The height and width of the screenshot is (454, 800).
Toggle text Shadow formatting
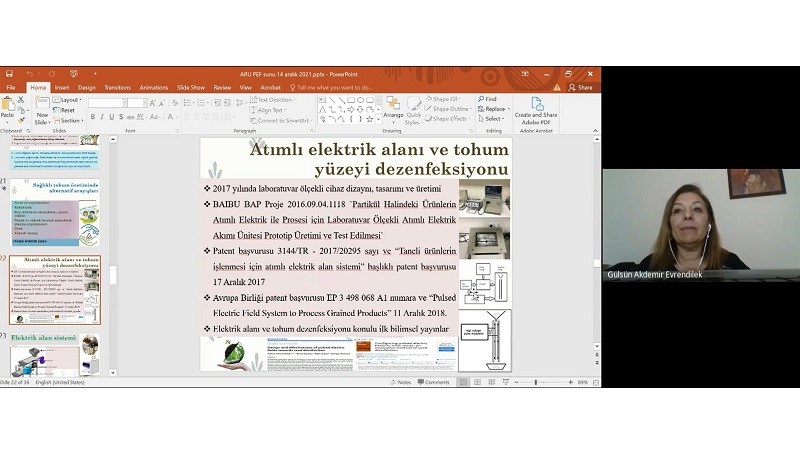121,117
